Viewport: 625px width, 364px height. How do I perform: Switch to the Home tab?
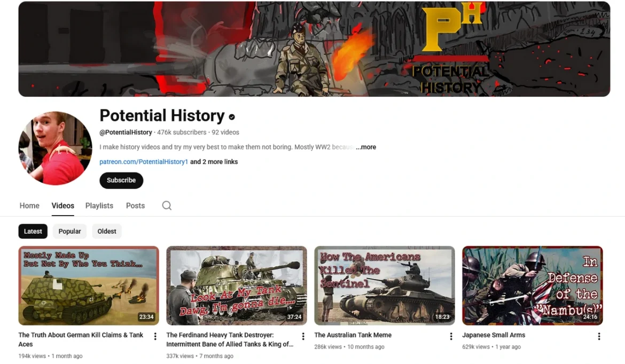[x=29, y=206]
